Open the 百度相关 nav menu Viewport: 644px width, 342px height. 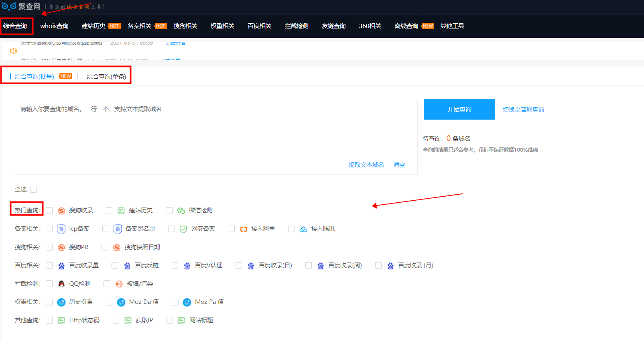point(260,26)
